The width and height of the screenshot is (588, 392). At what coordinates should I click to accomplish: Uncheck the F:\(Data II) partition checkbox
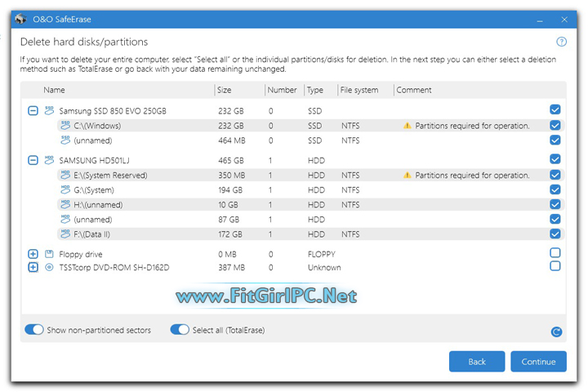(555, 234)
